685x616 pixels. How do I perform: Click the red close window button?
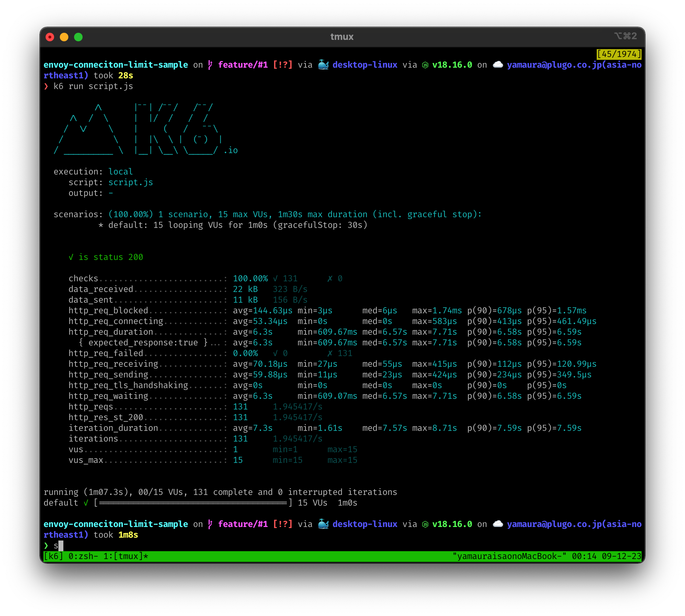pyautogui.click(x=50, y=37)
